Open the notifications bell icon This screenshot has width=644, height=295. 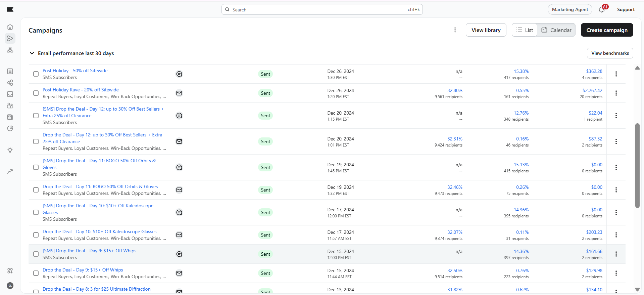tap(602, 10)
